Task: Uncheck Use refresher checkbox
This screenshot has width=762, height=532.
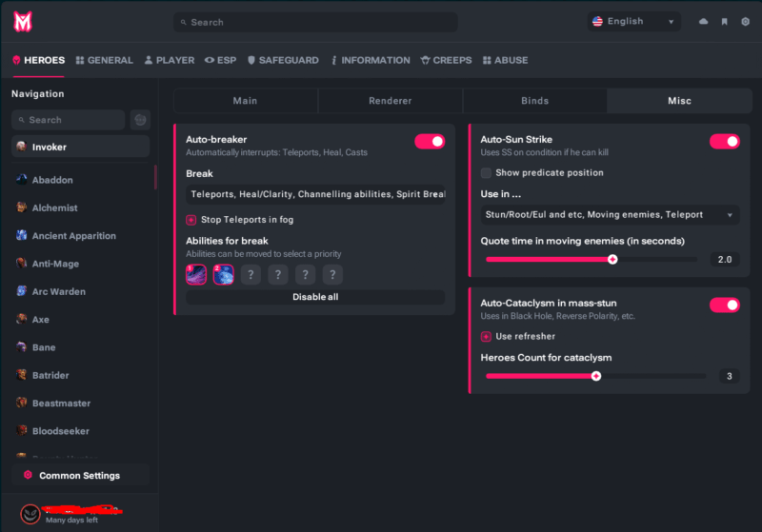Action: pyautogui.click(x=486, y=336)
